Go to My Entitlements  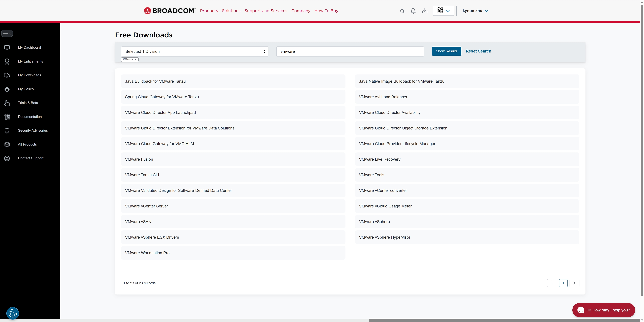click(x=30, y=62)
